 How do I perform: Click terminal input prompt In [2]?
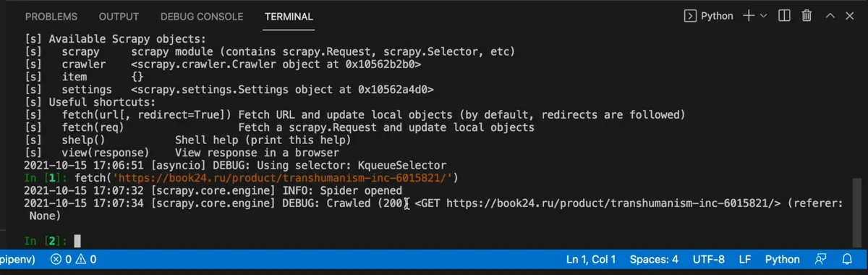point(46,240)
